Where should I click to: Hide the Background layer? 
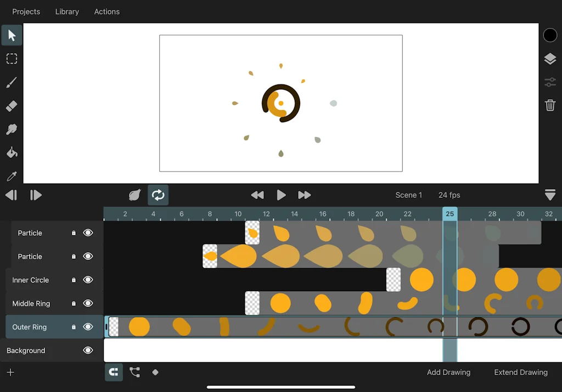(88, 350)
